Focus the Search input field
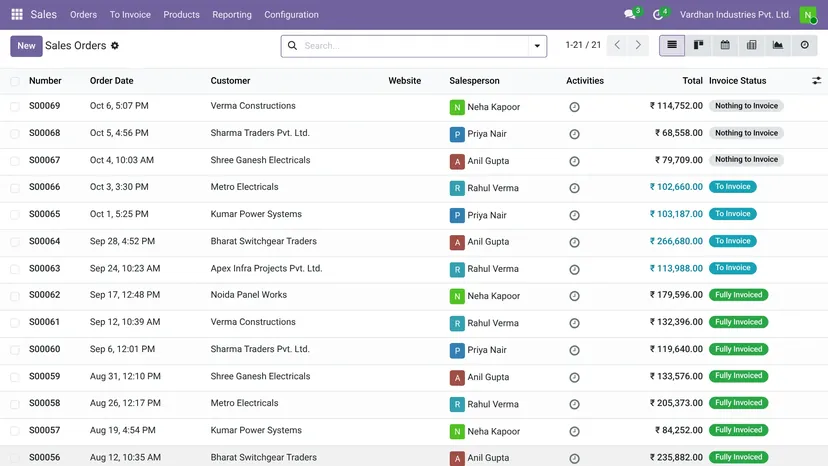Image resolution: width=828 pixels, height=466 pixels. (x=415, y=46)
